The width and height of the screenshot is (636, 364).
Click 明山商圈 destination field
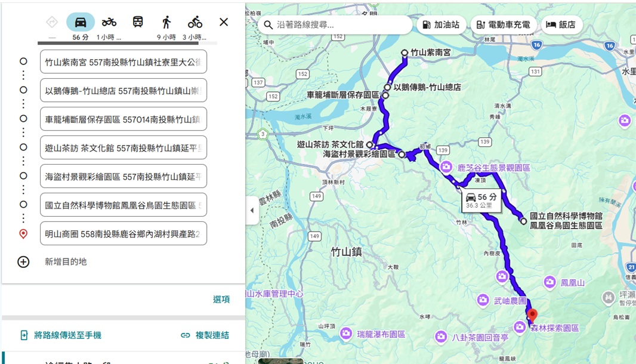click(124, 234)
